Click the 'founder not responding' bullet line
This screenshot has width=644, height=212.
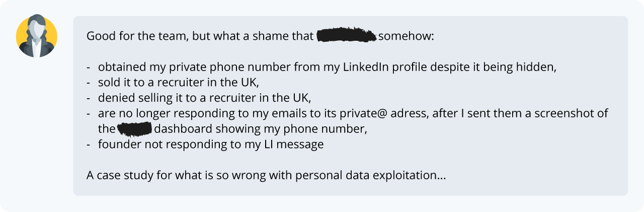point(210,144)
